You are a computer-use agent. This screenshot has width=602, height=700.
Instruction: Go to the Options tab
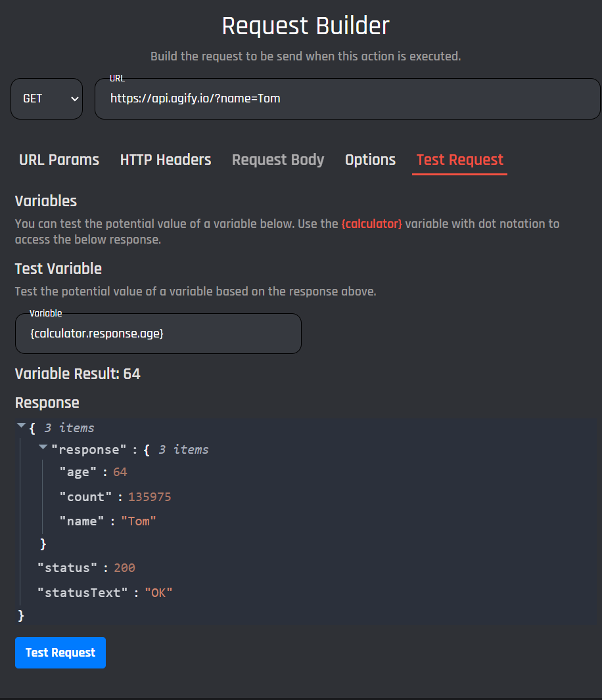(370, 160)
